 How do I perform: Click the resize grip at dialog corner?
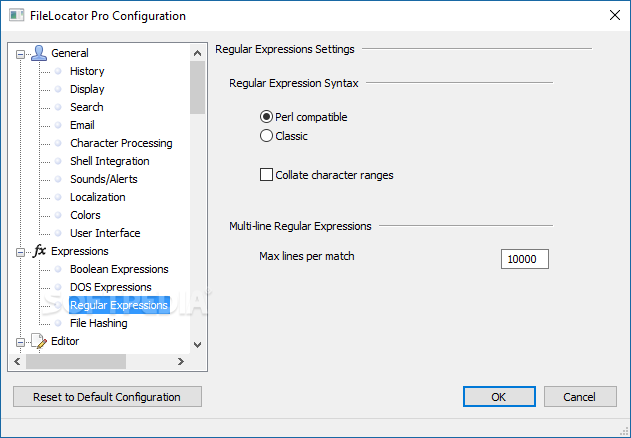pos(624,431)
